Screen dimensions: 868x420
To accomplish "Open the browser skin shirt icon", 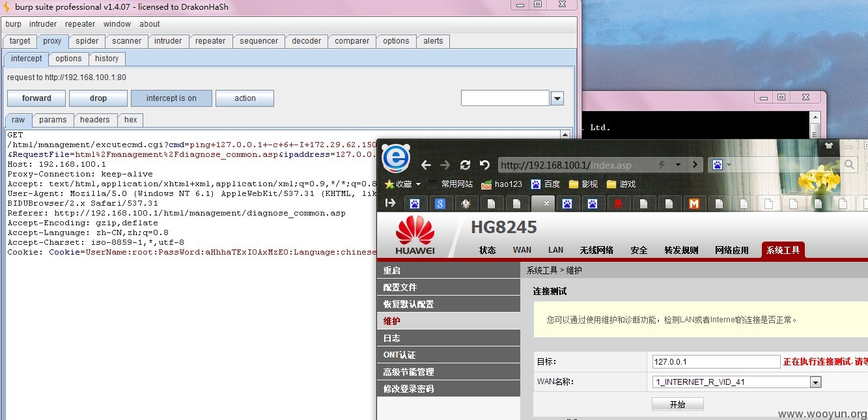I will pos(829,146).
